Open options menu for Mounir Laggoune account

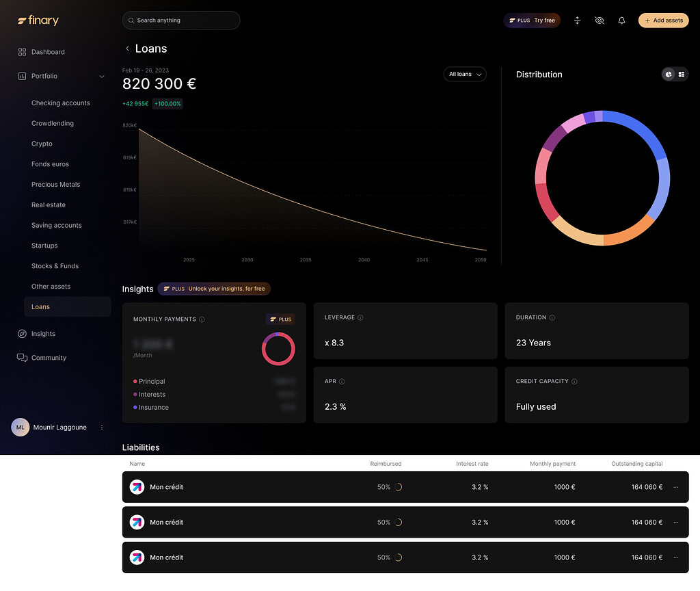pos(101,427)
